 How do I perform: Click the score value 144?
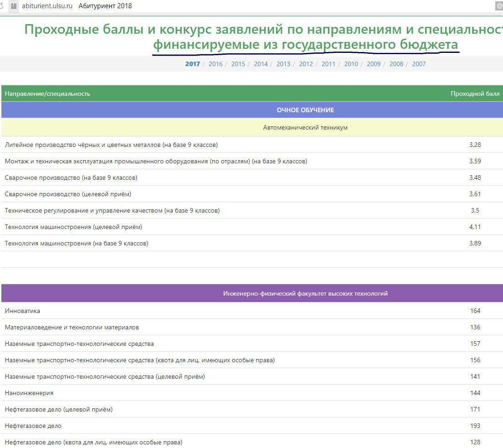point(475,393)
